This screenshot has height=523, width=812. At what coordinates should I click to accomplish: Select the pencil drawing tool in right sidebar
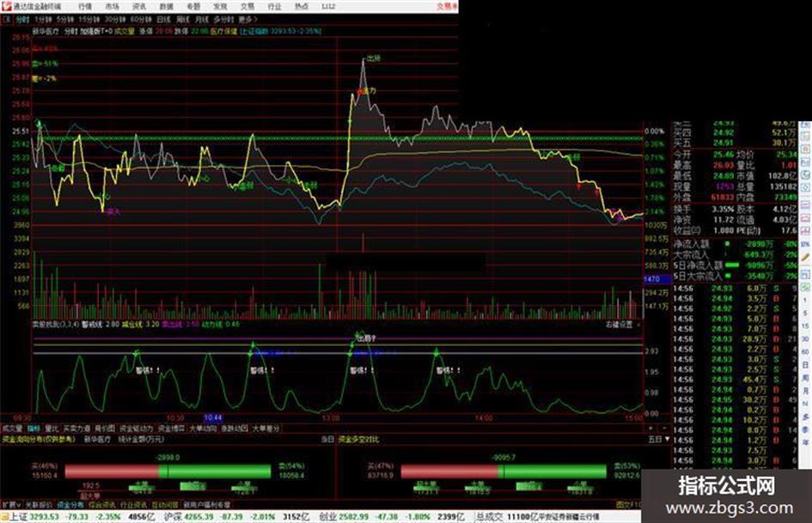805,256
